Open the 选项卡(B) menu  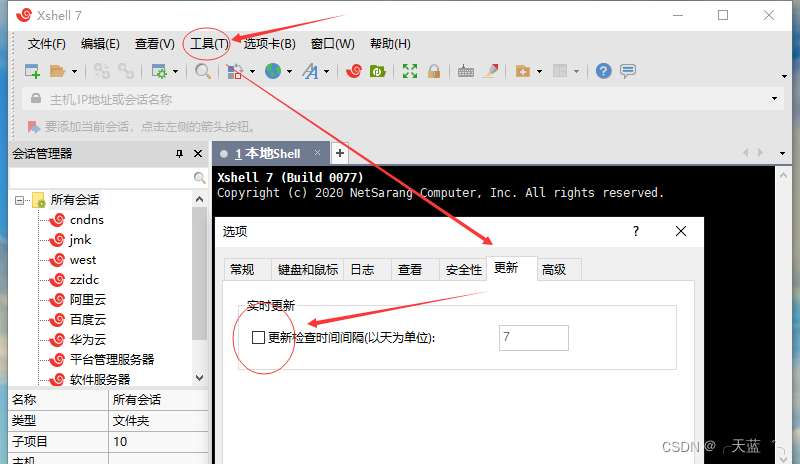[269, 44]
